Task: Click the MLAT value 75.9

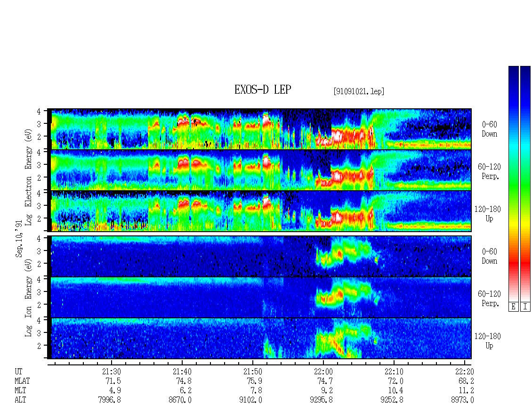Action: (x=254, y=381)
